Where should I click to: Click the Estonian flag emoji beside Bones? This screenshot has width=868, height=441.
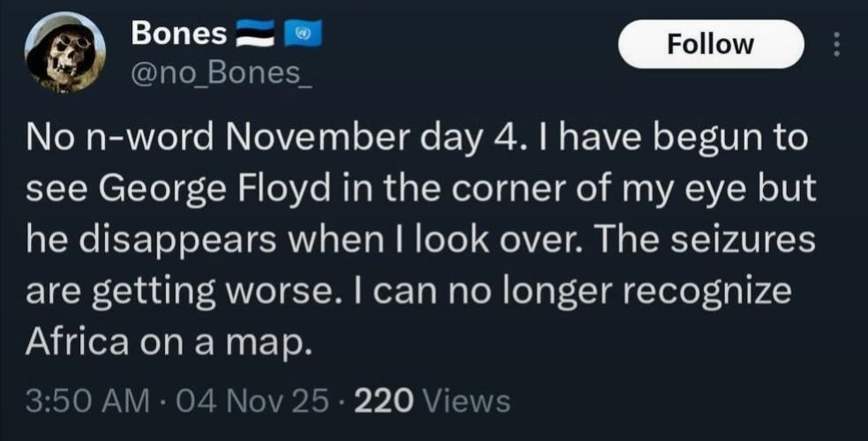256,34
